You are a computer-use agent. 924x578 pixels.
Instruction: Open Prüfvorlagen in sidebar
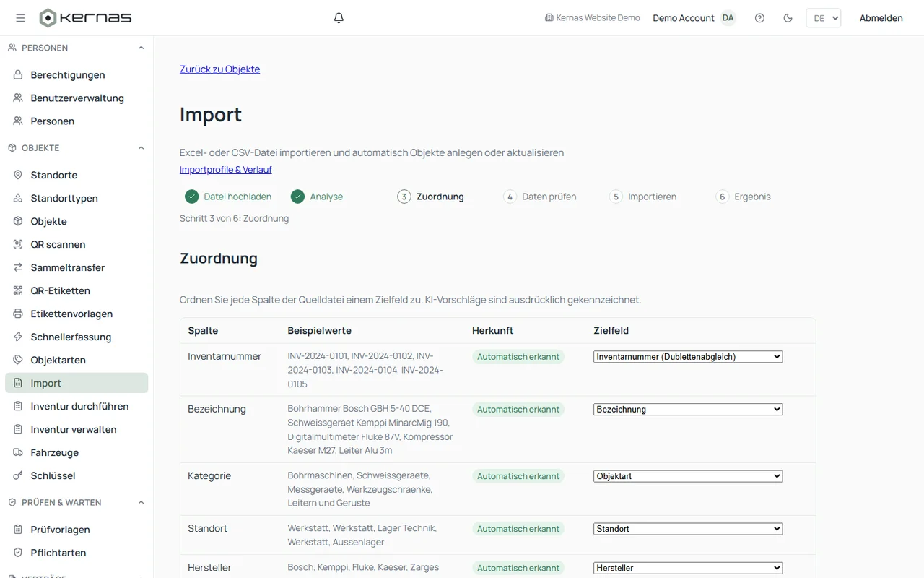click(77, 530)
